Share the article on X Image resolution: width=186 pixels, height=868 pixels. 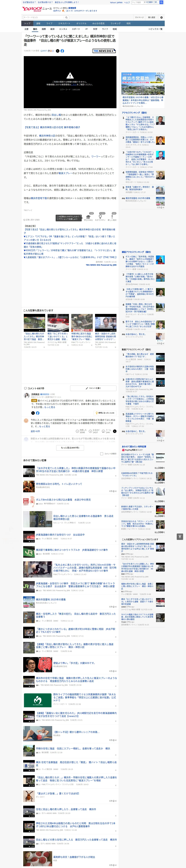pyautogui.click(x=57, y=51)
